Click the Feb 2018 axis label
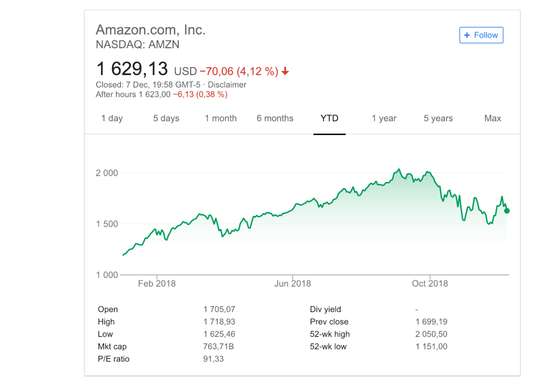Screen dimensions: 540x392 click(x=157, y=284)
